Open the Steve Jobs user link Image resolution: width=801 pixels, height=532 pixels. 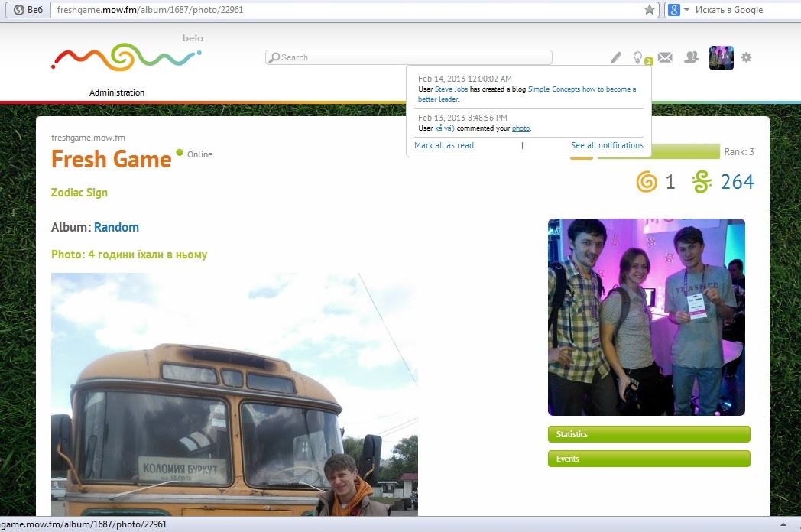click(x=451, y=89)
